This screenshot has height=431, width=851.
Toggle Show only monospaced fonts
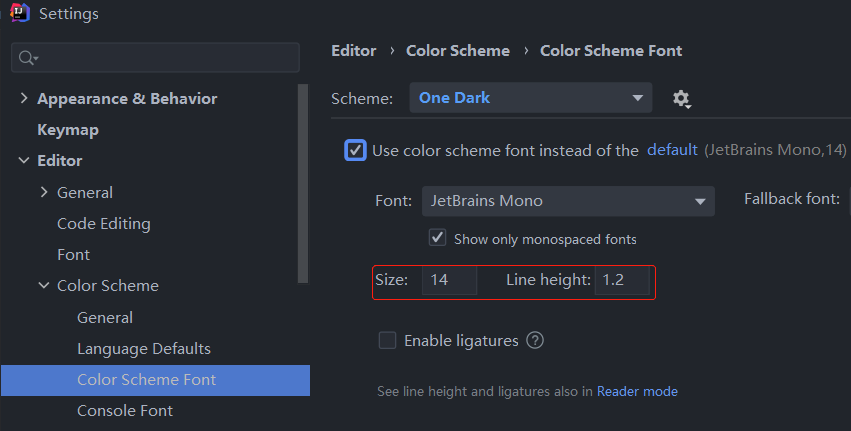click(437, 239)
